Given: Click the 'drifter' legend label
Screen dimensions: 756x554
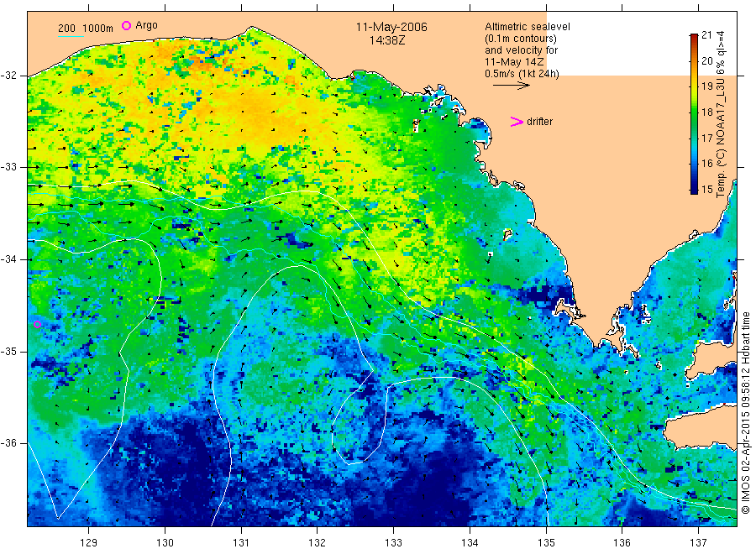Looking at the screenshot, I should [539, 122].
